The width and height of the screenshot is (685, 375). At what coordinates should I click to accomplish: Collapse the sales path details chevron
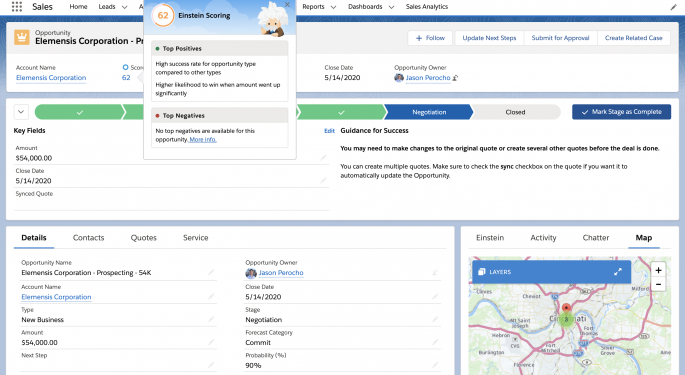pos(21,112)
